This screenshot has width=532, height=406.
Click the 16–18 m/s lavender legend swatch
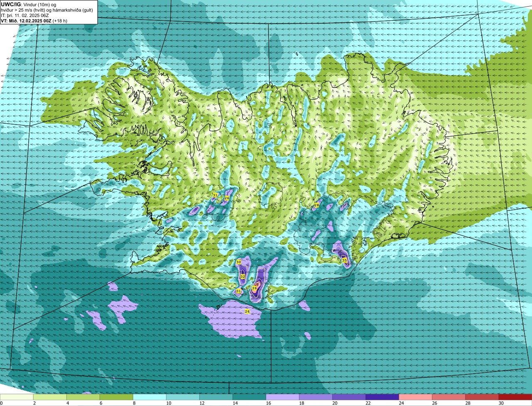283,397
